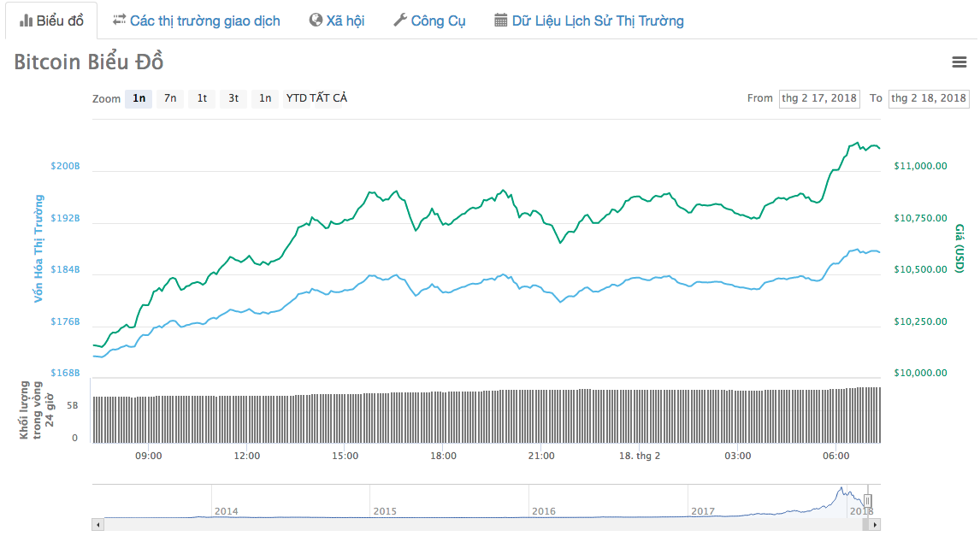
Task: Zoom the chart to YTD
Action: [296, 98]
